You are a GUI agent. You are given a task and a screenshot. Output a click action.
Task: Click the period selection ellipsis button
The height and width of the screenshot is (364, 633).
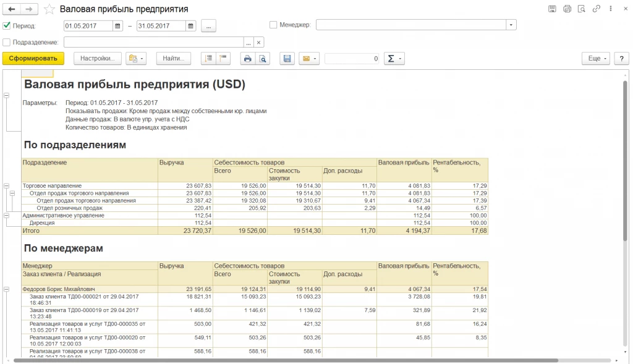click(208, 26)
